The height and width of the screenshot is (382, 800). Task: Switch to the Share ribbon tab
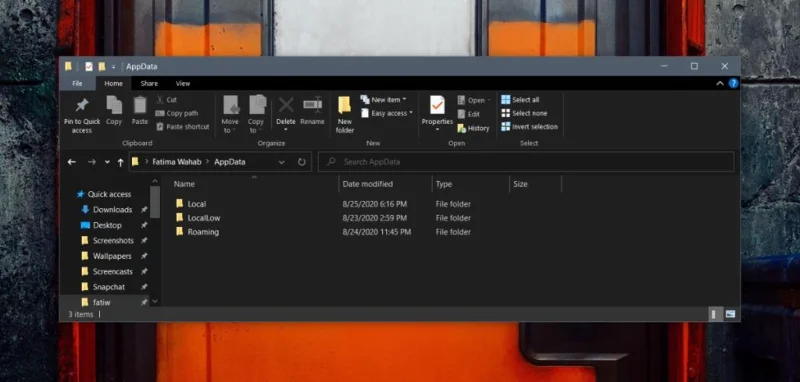pyautogui.click(x=149, y=83)
